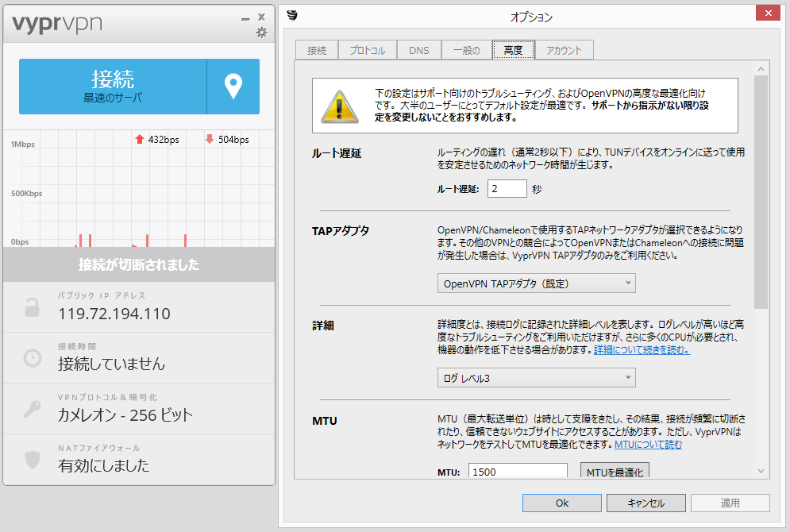790x532 pixels.
Task: Click the 432bps upload value
Action: pyautogui.click(x=164, y=140)
